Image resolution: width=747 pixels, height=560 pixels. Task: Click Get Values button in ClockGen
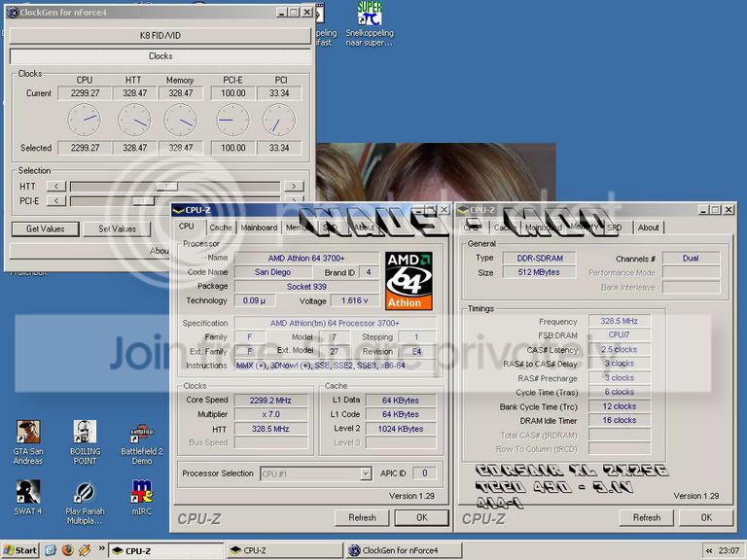click(46, 229)
